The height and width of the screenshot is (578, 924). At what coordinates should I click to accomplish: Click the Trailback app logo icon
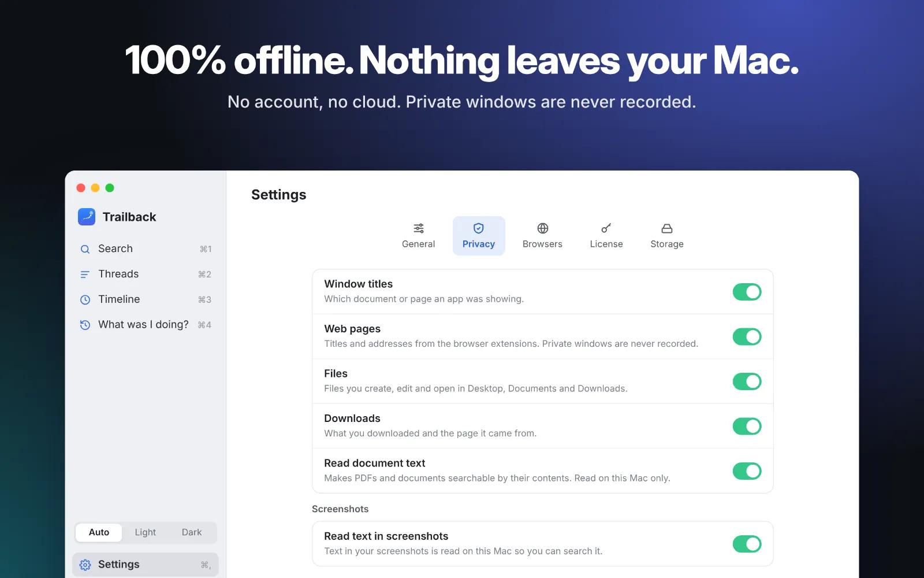click(x=87, y=217)
